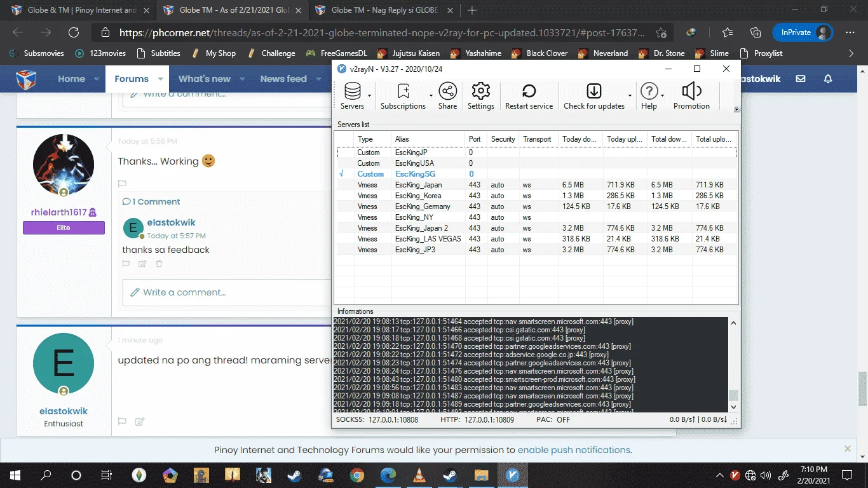Open the forum inbox envelope icon

[x=801, y=79]
